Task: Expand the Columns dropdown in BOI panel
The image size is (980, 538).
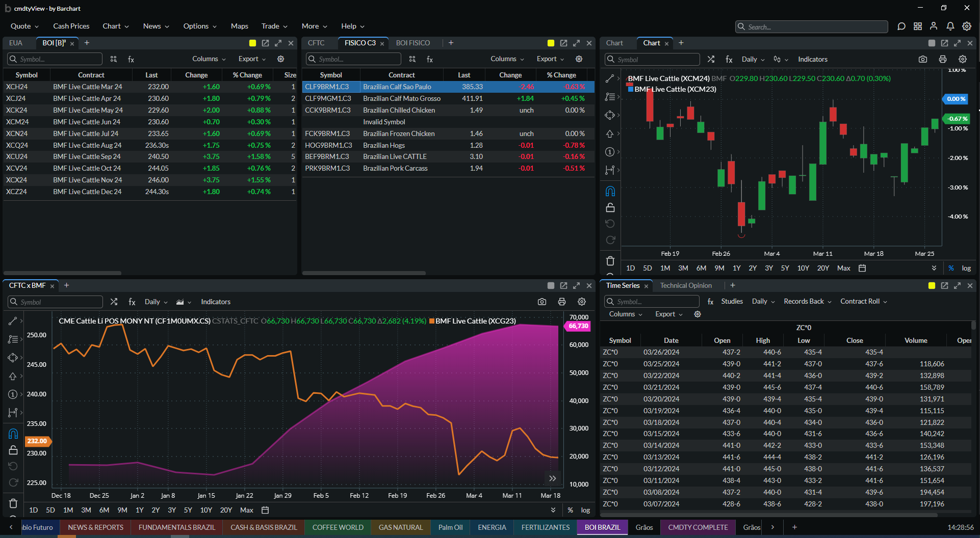Action: [209, 59]
